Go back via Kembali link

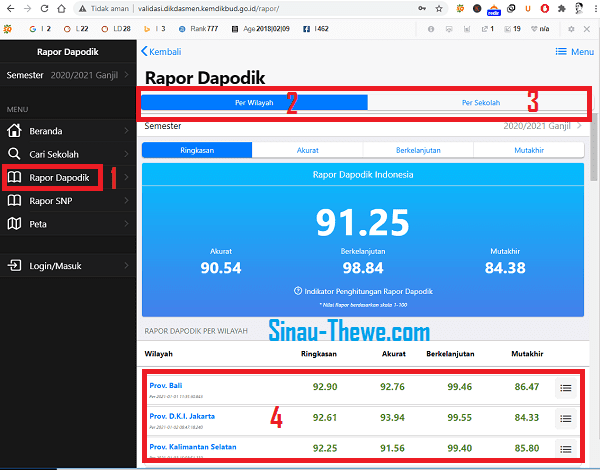coord(161,52)
